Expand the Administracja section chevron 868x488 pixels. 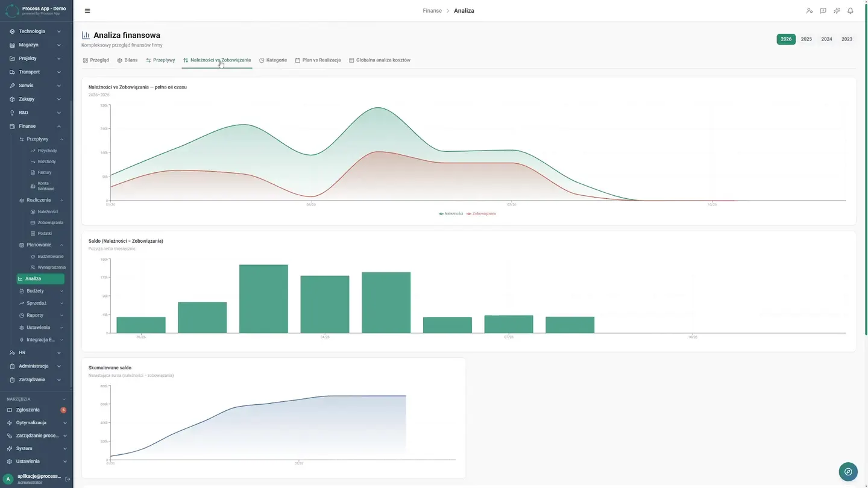point(59,366)
